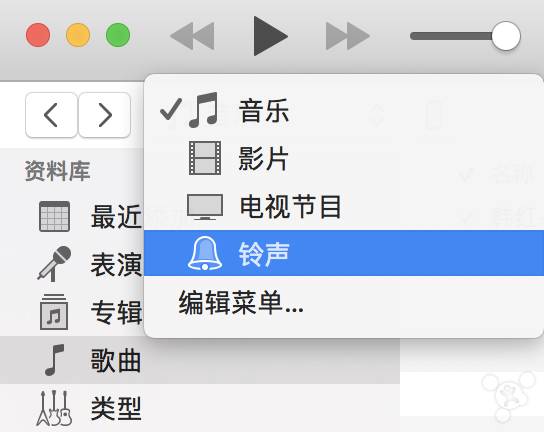
Task: Open 类型 guitars icon in sidebar
Action: pos(54,408)
